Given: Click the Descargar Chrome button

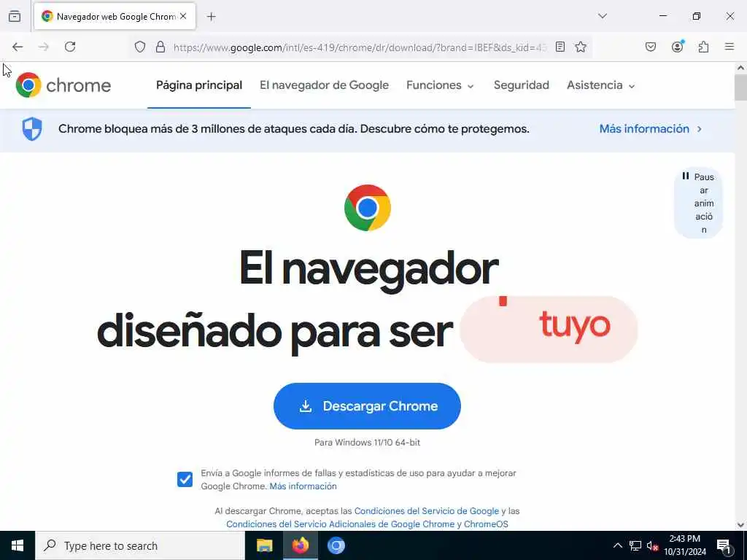Looking at the screenshot, I should tap(367, 406).
